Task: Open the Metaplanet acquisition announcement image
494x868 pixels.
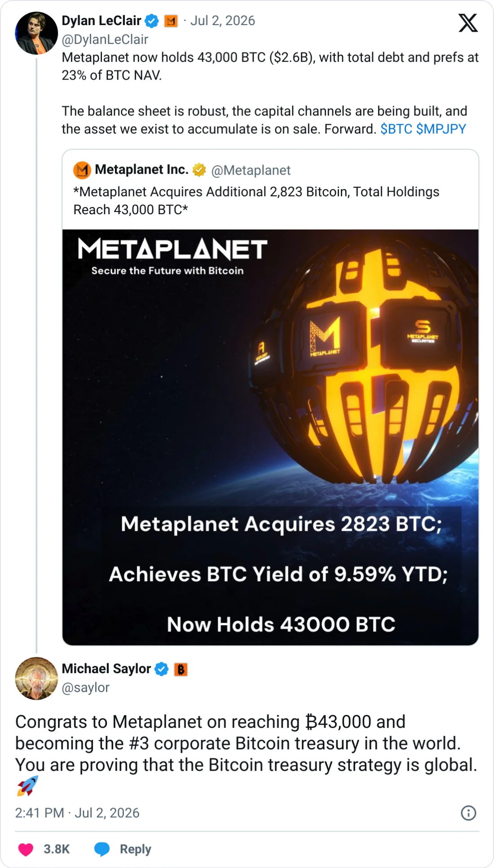Action: point(270,437)
